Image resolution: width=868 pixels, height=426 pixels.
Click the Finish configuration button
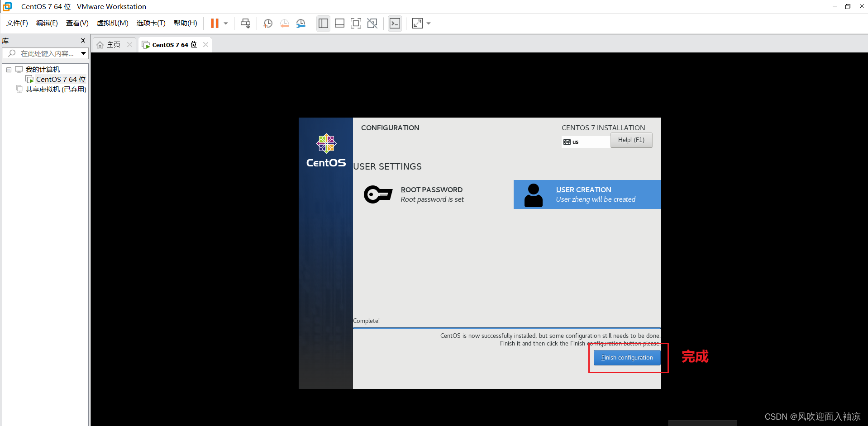627,358
